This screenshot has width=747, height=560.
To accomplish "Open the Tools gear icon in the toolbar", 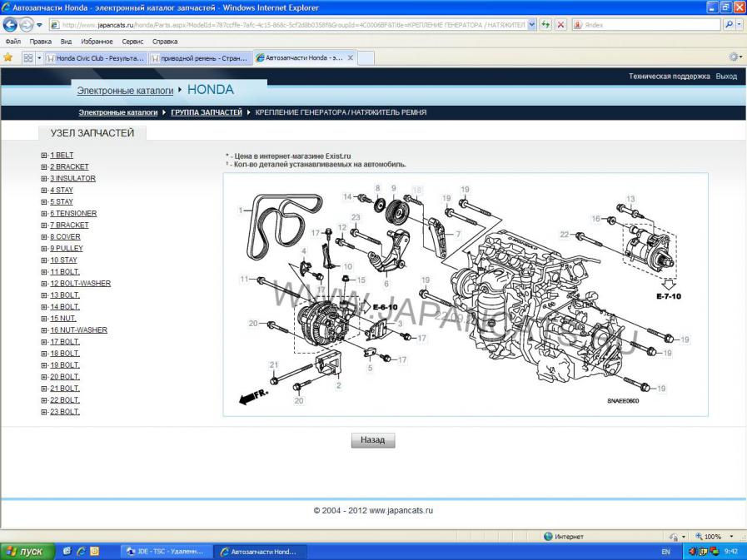I will 733,57.
